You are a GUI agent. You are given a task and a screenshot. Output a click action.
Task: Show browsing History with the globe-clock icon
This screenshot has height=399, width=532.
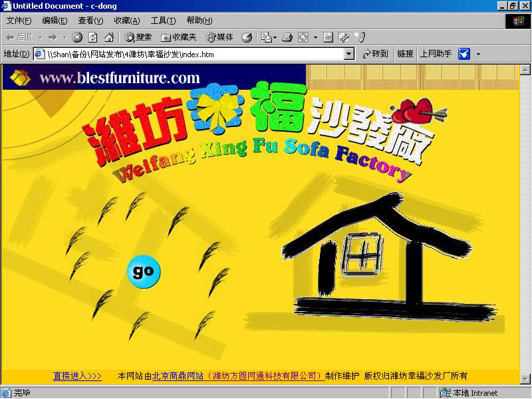pos(247,37)
